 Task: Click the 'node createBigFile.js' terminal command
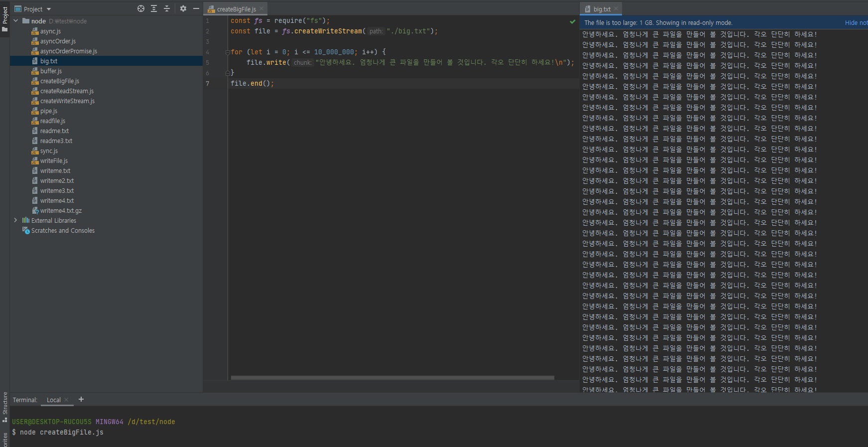(62, 433)
